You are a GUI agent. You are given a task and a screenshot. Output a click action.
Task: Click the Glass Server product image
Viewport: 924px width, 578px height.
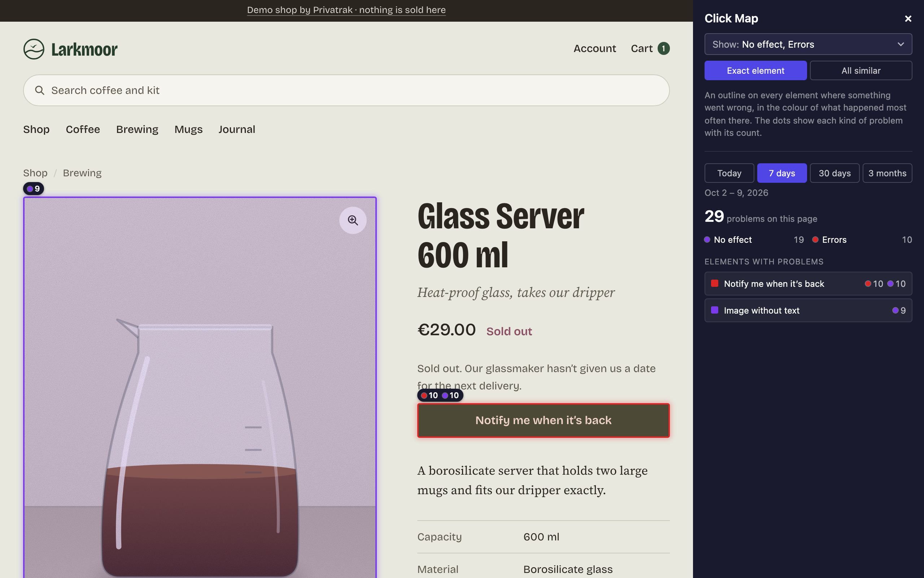(200, 387)
